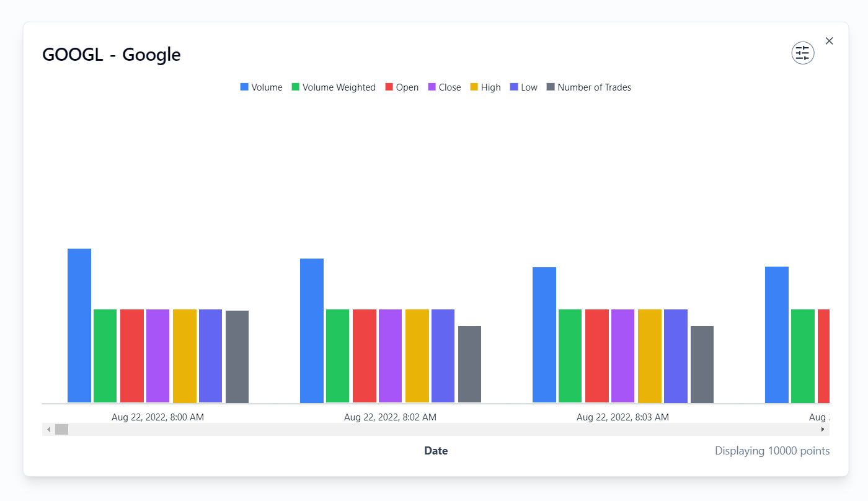
Task: Select the yellow High bar at 8:02 AM
Action: click(417, 356)
